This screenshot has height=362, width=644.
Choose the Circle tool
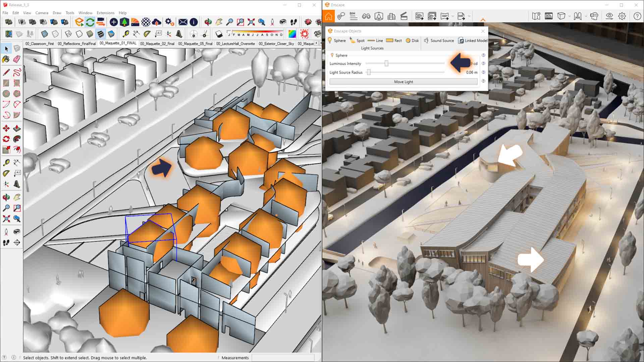(x=6, y=94)
